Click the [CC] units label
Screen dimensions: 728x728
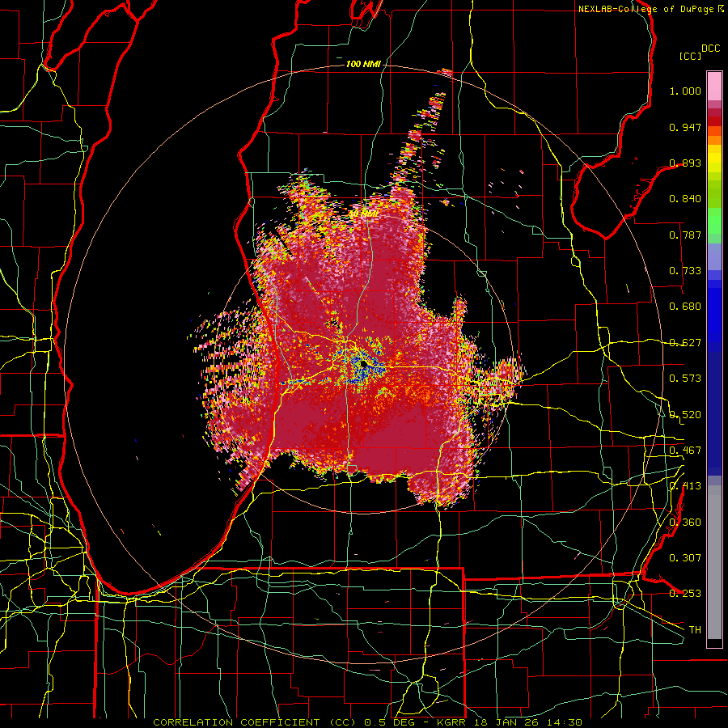pos(690,56)
